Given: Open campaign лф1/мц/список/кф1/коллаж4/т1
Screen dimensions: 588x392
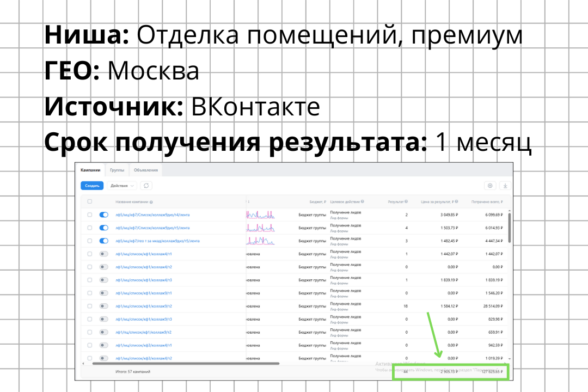Looking at the screenshot, I should tap(144, 254).
